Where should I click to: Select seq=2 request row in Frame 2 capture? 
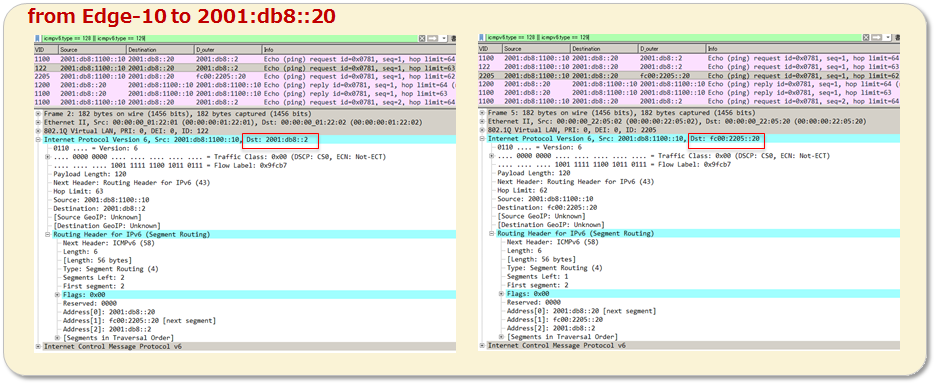coord(245,102)
